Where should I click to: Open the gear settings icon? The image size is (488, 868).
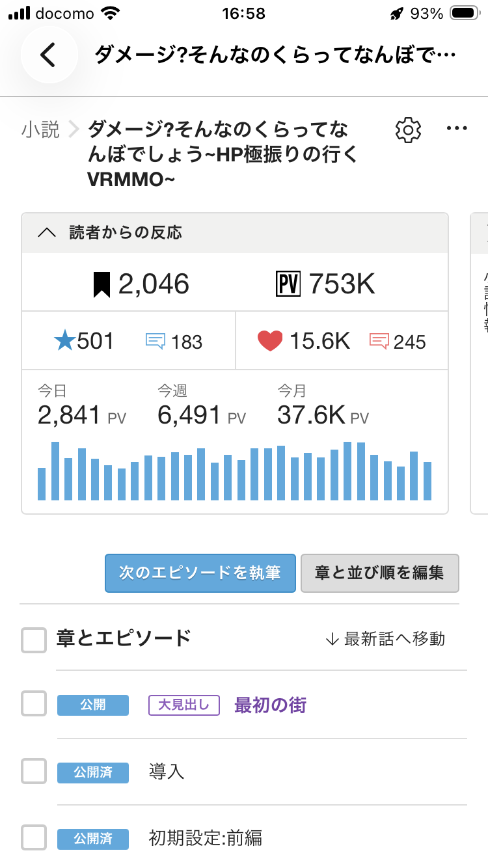click(x=408, y=130)
